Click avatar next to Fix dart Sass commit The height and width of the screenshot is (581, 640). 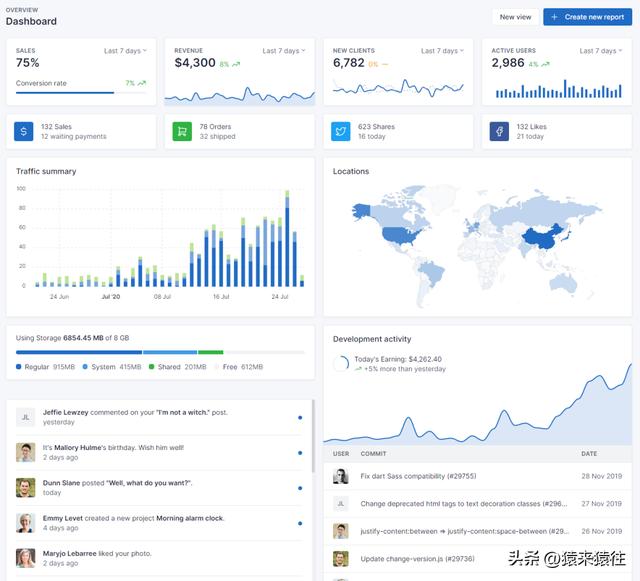[341, 476]
